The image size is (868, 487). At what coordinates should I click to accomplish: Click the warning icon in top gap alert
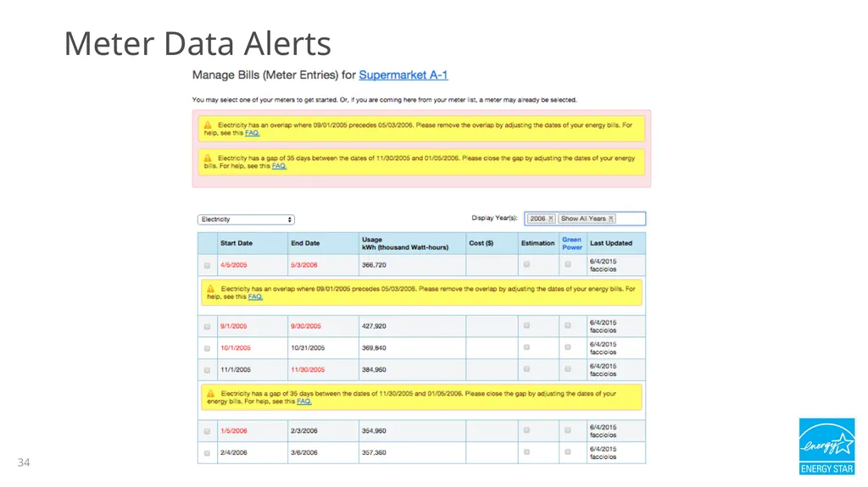208,158
